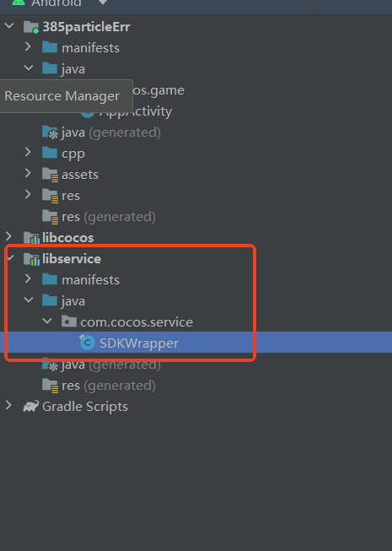Expand the libcocos module
Screen dimensions: 392x551
tap(8, 237)
